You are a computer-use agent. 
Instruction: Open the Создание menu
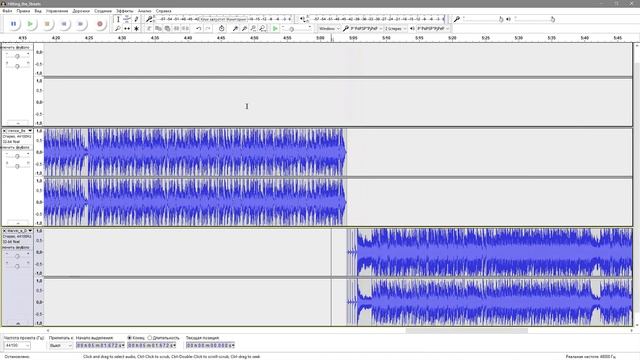click(103, 11)
